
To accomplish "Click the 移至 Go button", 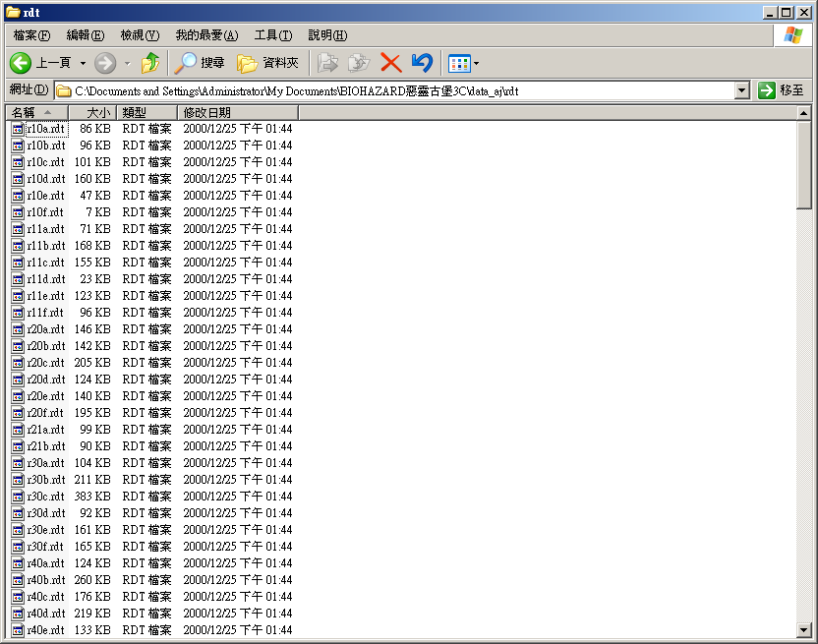I will (x=782, y=90).
